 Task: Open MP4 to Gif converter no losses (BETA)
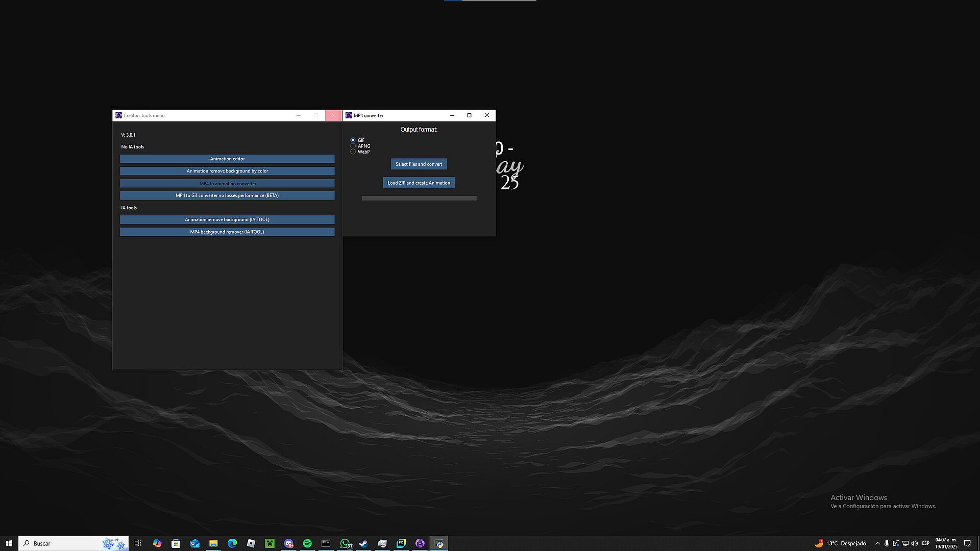[x=227, y=195]
